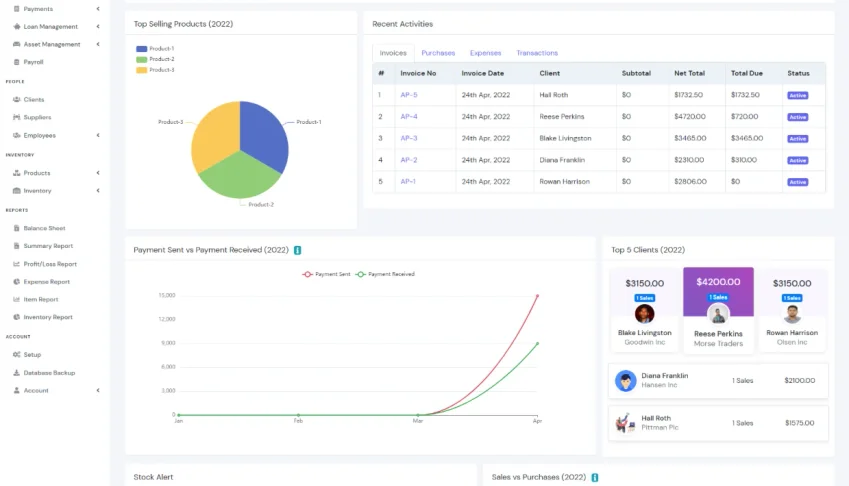
Task: Toggle Product-1 in pie chart legend
Action: click(x=155, y=49)
